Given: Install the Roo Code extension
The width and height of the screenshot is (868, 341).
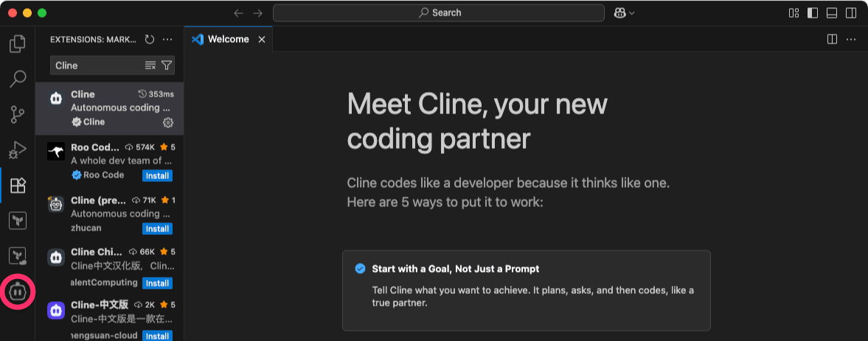Looking at the screenshot, I should (157, 176).
